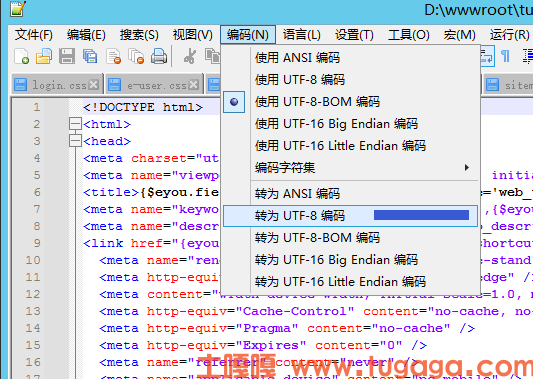Click the Notepad++ title bar app icon
Image resolution: width=533 pixels, height=379 pixels.
coord(18,8)
